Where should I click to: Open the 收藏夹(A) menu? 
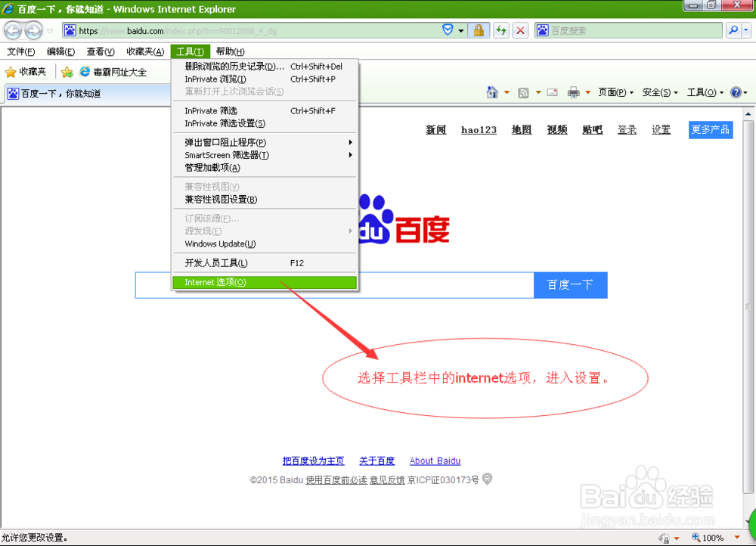tap(145, 51)
